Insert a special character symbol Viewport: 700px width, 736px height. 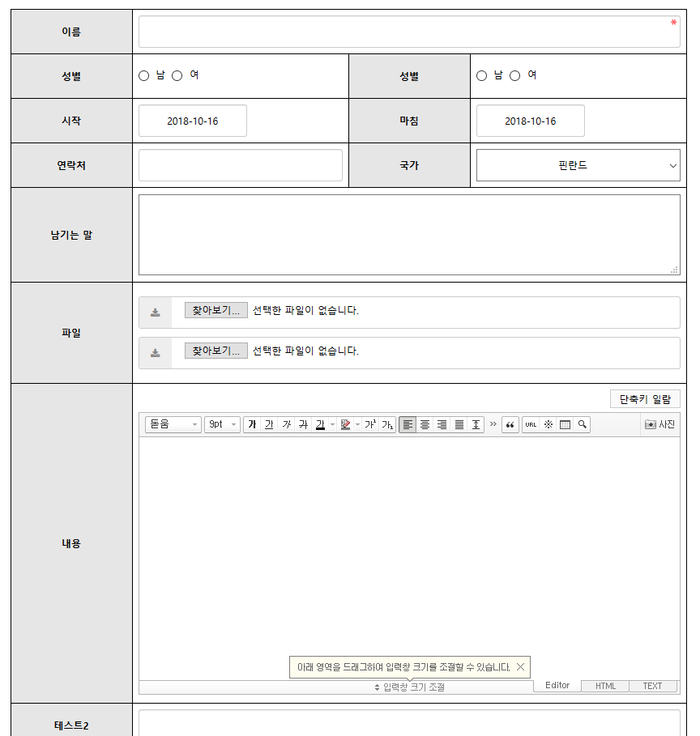[x=548, y=424]
